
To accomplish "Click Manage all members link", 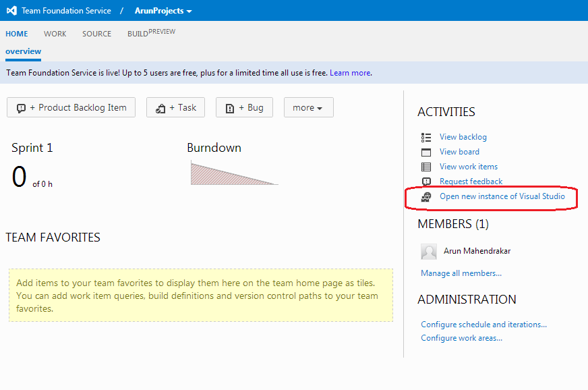I will point(461,273).
